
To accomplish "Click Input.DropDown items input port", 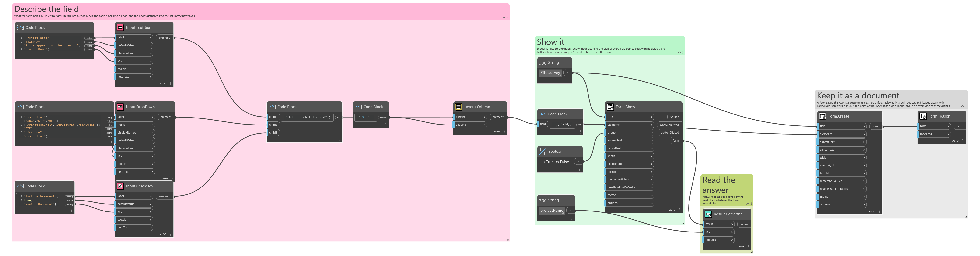I will (x=135, y=125).
